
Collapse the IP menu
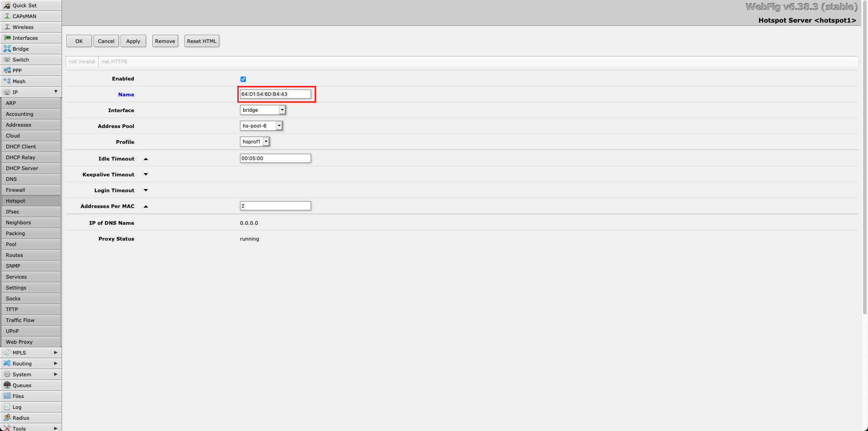[x=31, y=92]
